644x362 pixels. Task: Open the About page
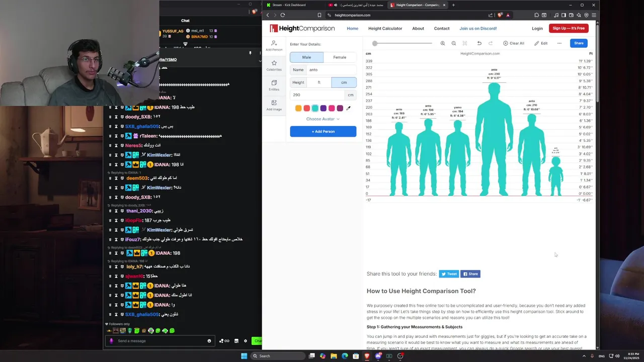click(418, 29)
